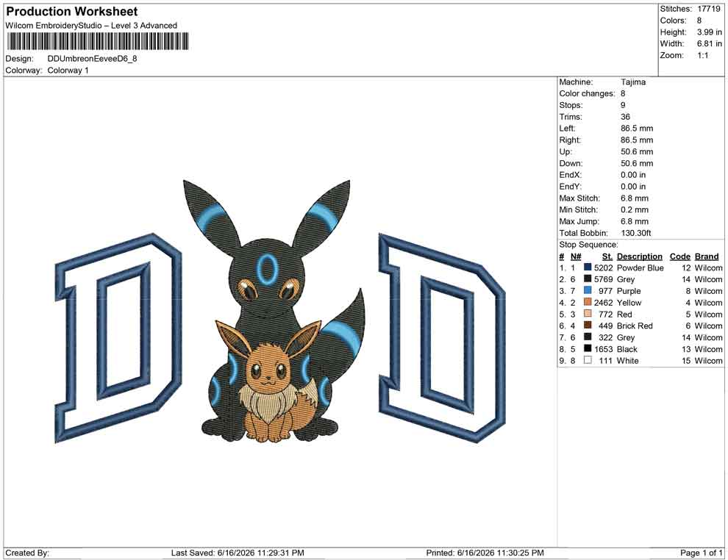The image size is (728, 560).
Task: Select the design name DDUmbreonEeveeD6_8
Action: coord(93,59)
